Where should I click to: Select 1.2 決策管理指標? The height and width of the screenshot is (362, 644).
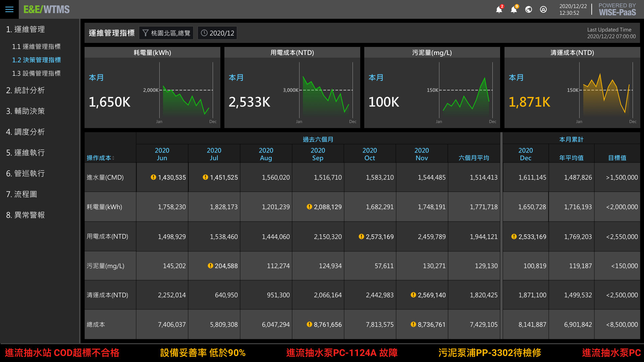[36, 60]
